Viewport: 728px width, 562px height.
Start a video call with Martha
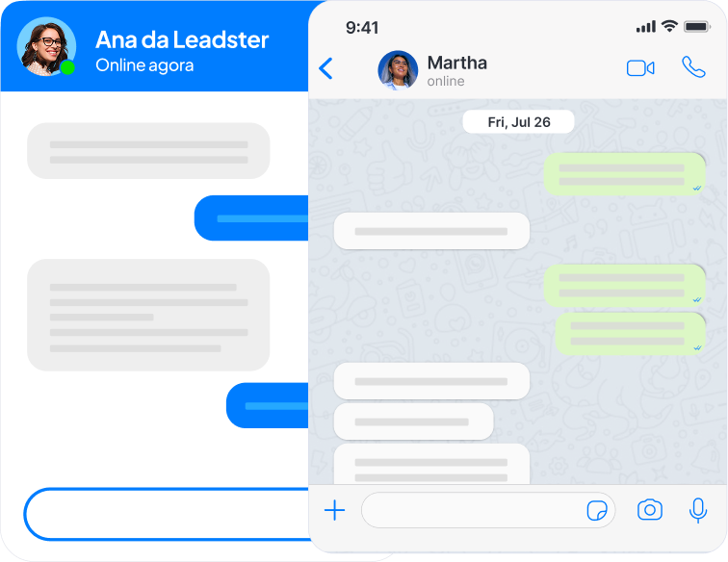click(640, 68)
